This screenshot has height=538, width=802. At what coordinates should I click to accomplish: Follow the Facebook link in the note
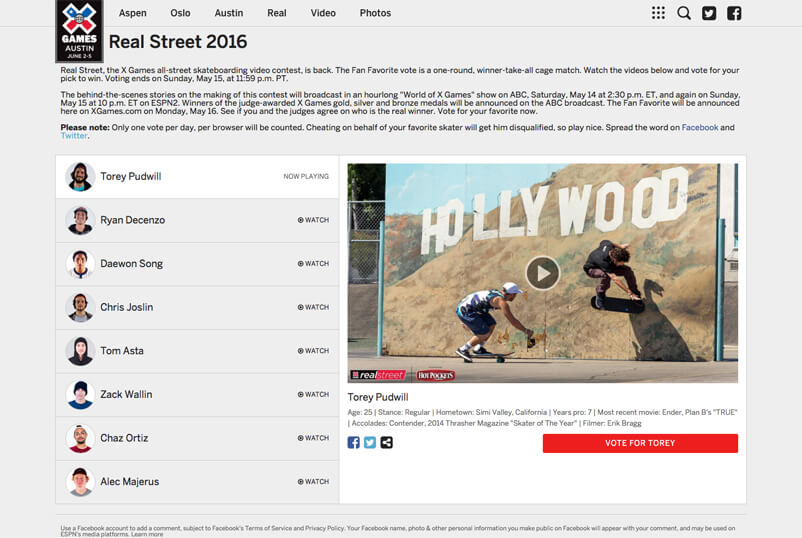click(x=699, y=128)
